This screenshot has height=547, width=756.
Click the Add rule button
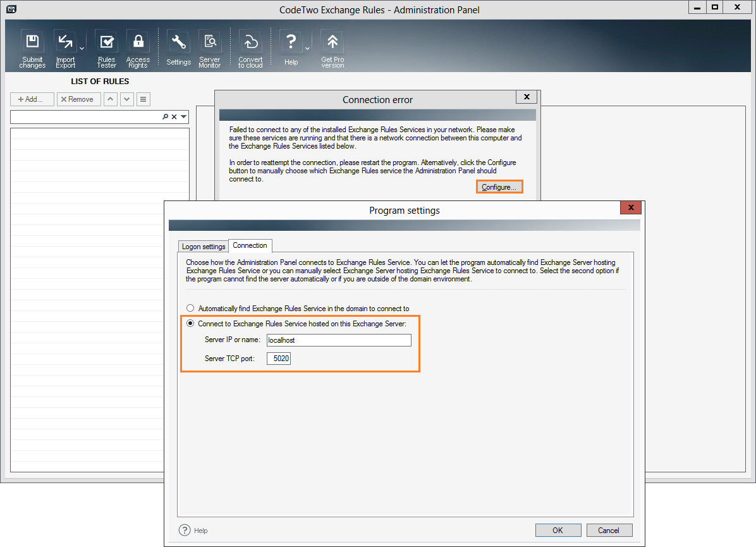coord(32,99)
